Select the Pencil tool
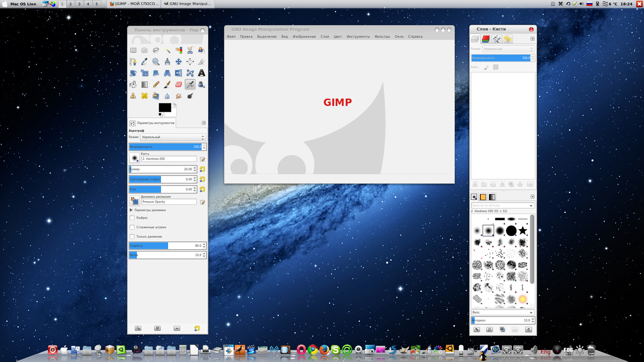The width and height of the screenshot is (644, 362). click(x=156, y=84)
